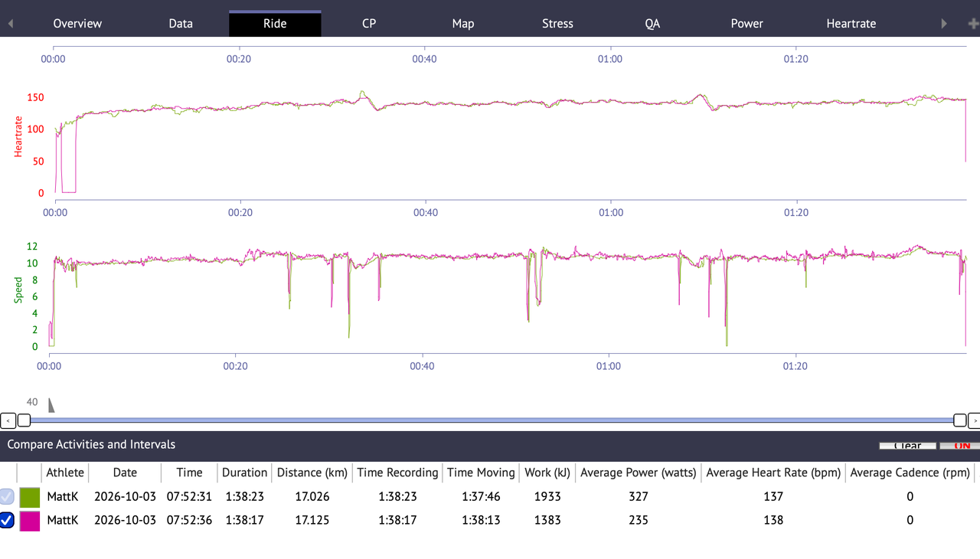Sort by the Athlete column header

point(66,472)
